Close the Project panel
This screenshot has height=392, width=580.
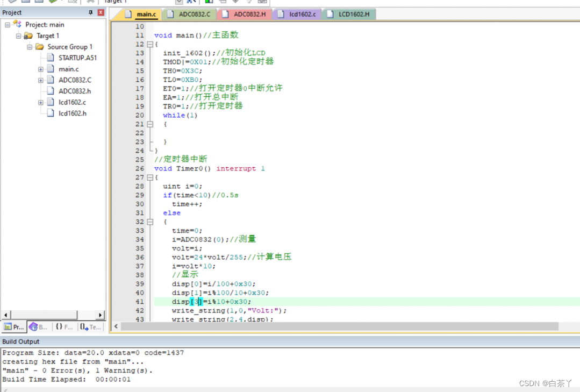[101, 12]
